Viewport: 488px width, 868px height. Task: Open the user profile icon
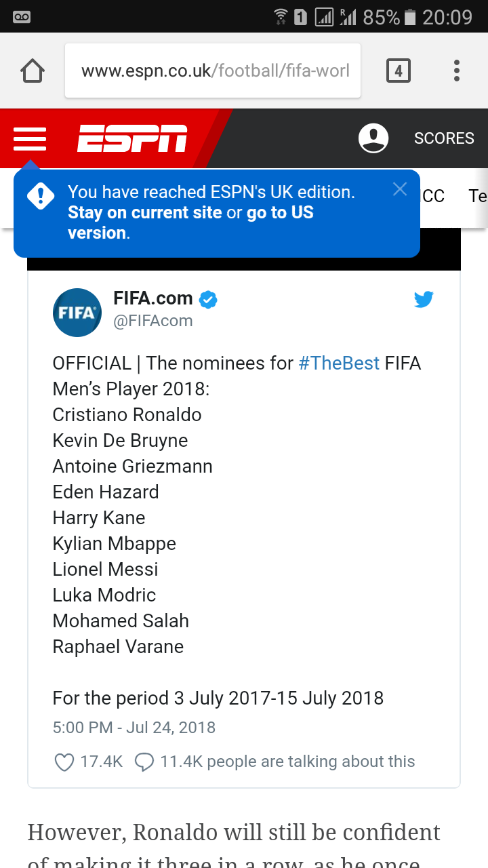[x=373, y=138]
